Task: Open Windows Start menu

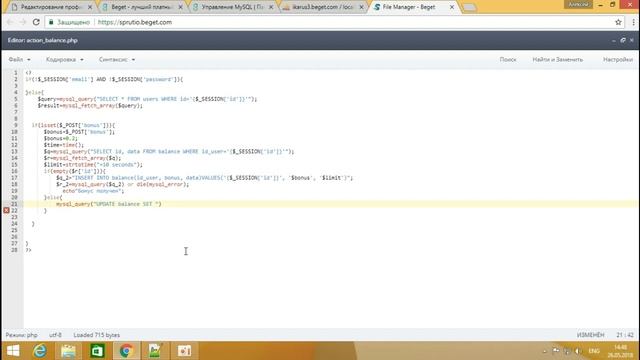Action: coord(13,351)
